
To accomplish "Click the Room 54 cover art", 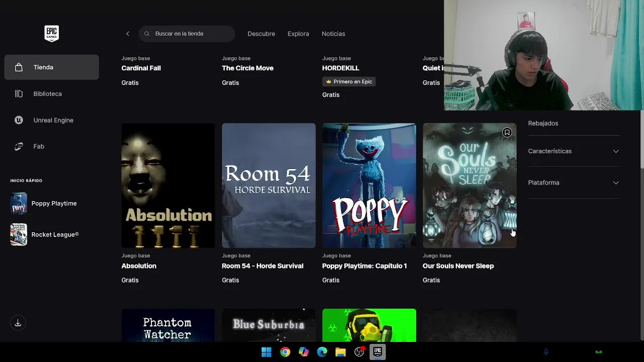I will click(x=269, y=186).
